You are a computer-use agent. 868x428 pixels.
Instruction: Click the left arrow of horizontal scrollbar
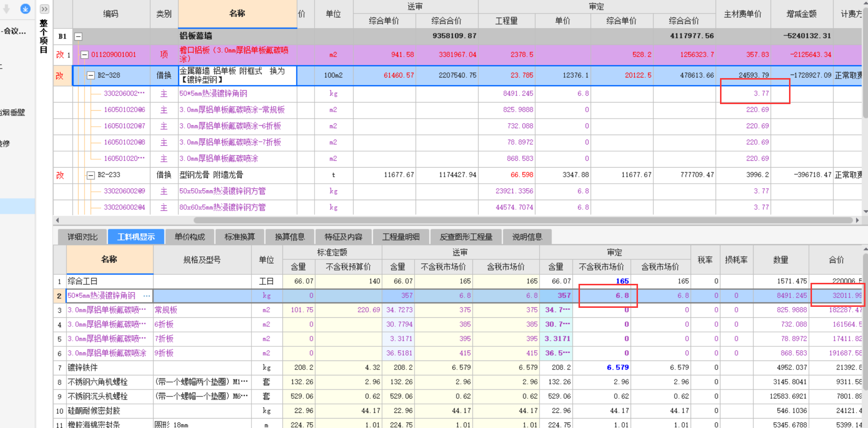pyautogui.click(x=57, y=220)
